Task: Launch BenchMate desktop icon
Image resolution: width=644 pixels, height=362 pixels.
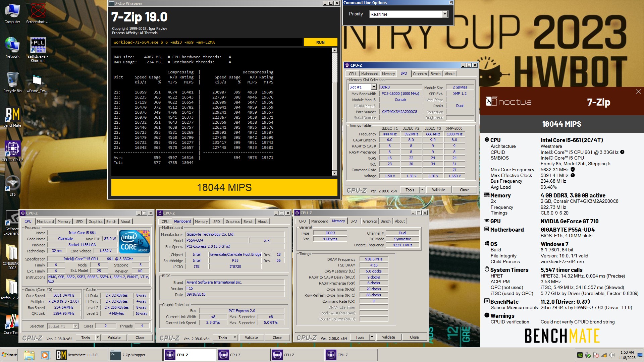Action: (x=12, y=117)
